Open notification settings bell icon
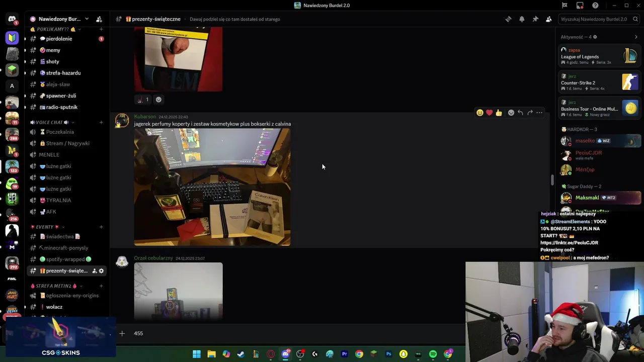 coord(522,19)
